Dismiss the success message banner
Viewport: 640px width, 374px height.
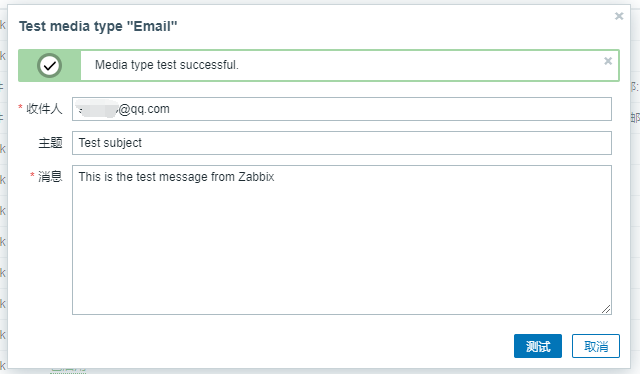608,61
